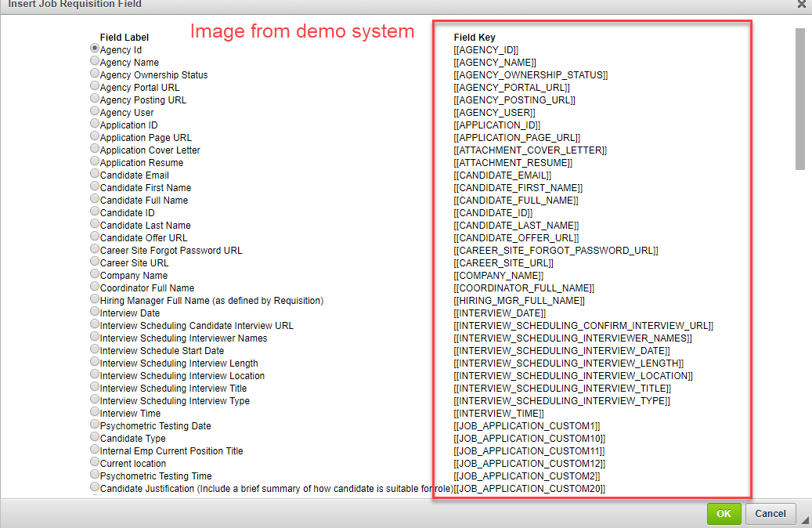The height and width of the screenshot is (528, 812).
Task: Pick Interview Scheduling Interview Location radio button
Action: [94, 374]
